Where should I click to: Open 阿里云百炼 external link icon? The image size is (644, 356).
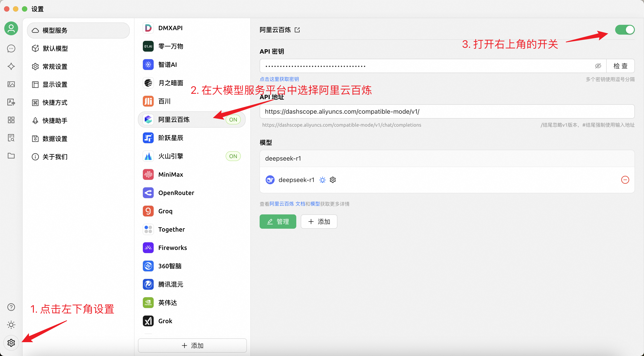tap(297, 30)
